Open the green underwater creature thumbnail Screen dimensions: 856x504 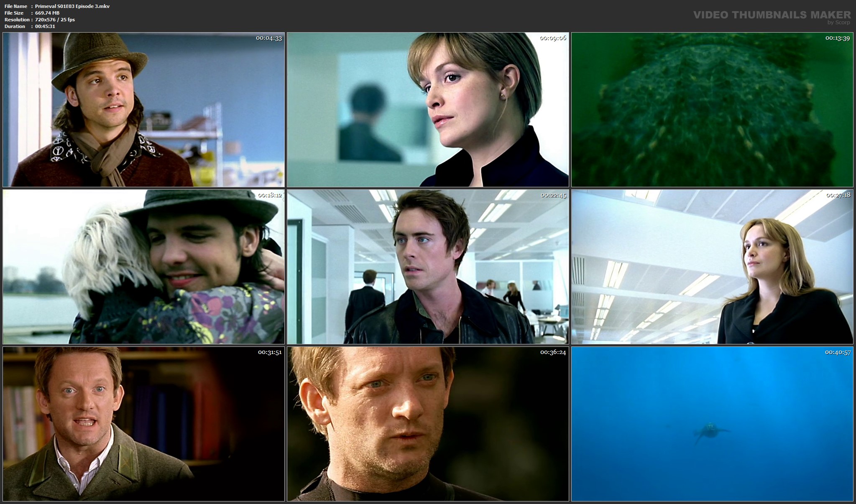pyautogui.click(x=712, y=109)
